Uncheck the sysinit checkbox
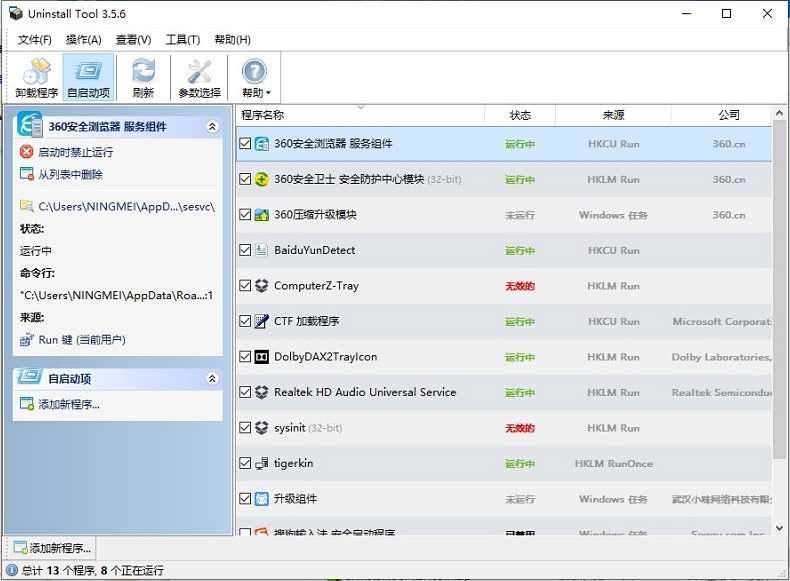Screen dimensions: 790x581 tap(245, 428)
